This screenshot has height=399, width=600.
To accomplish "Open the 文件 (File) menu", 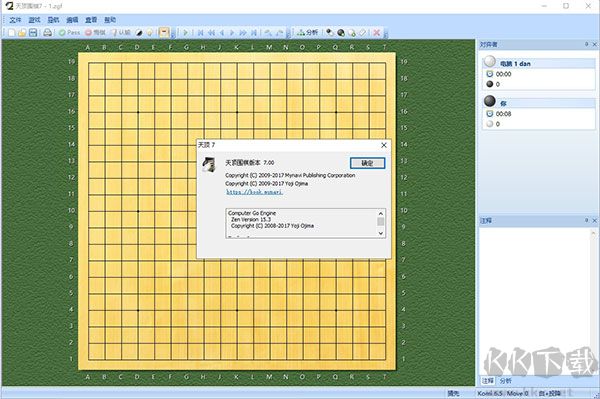I will (15, 20).
